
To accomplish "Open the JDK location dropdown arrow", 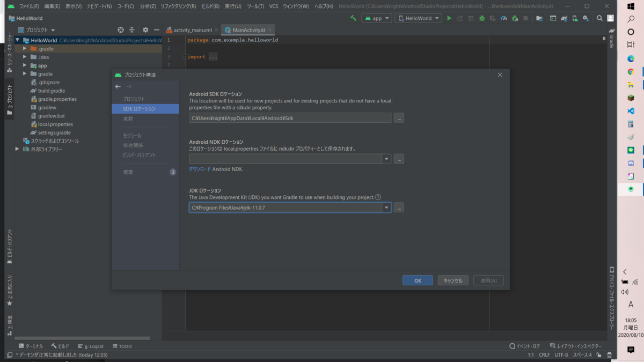I will [x=386, y=208].
